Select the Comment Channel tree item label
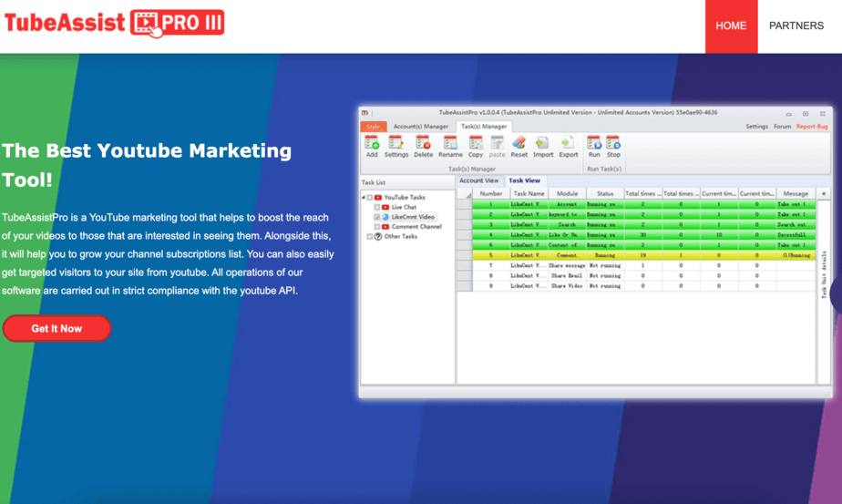 416,227
